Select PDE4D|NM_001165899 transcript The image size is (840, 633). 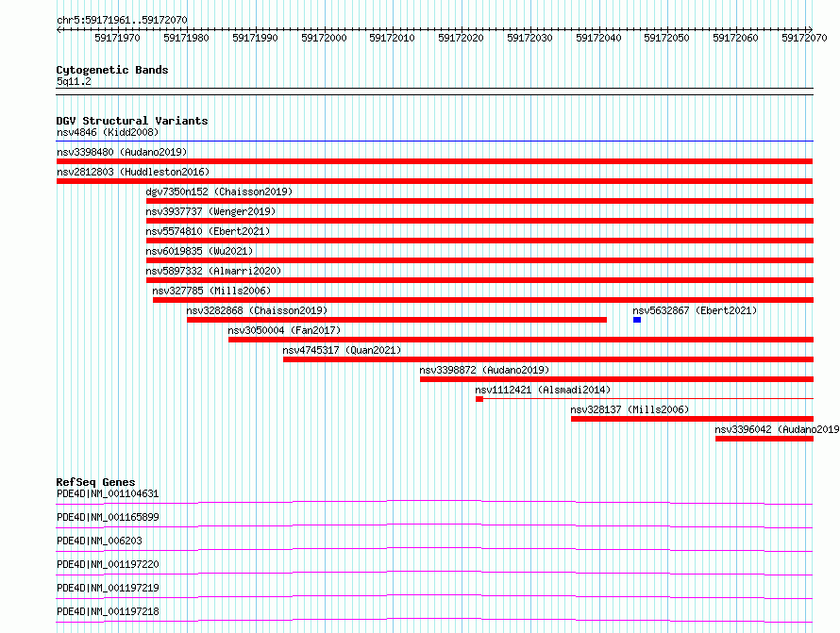[x=108, y=517]
